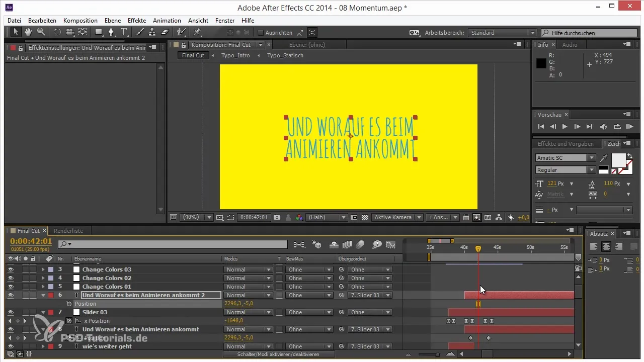Hide layer 'Und Worauf es beim Animieren ankommt 2'
This screenshot has width=644, height=362.
point(11,295)
